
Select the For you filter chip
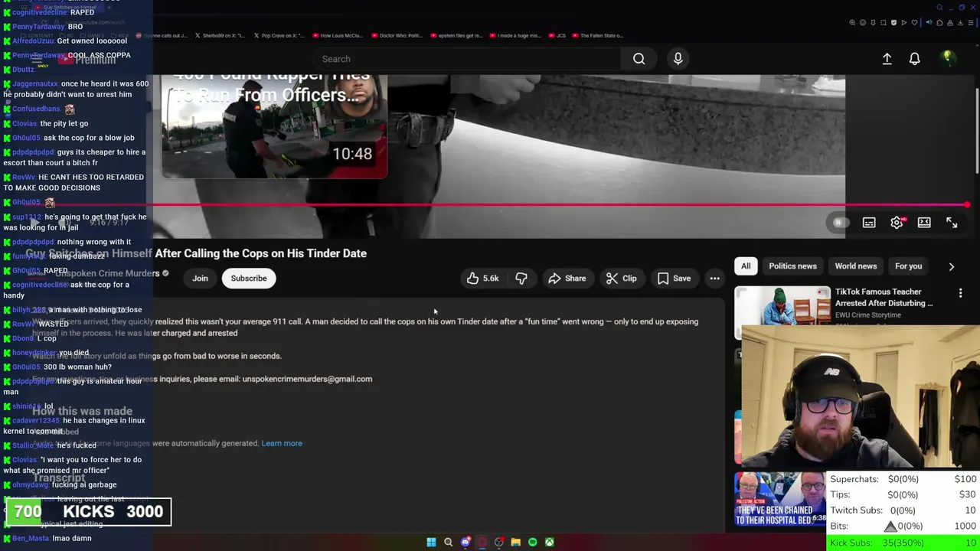(908, 266)
